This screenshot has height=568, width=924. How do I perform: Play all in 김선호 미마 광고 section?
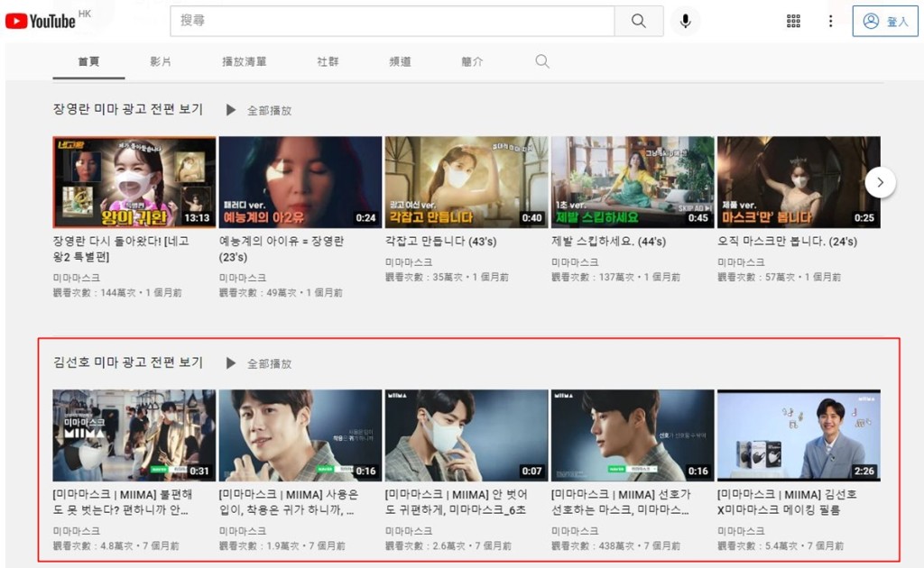259,363
